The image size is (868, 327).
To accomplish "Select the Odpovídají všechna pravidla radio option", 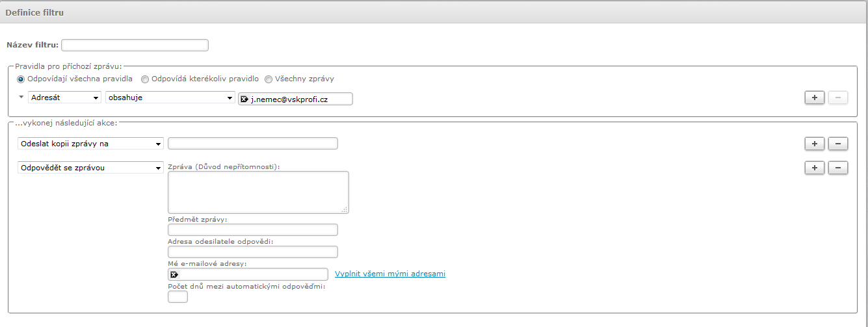I will pos(21,79).
